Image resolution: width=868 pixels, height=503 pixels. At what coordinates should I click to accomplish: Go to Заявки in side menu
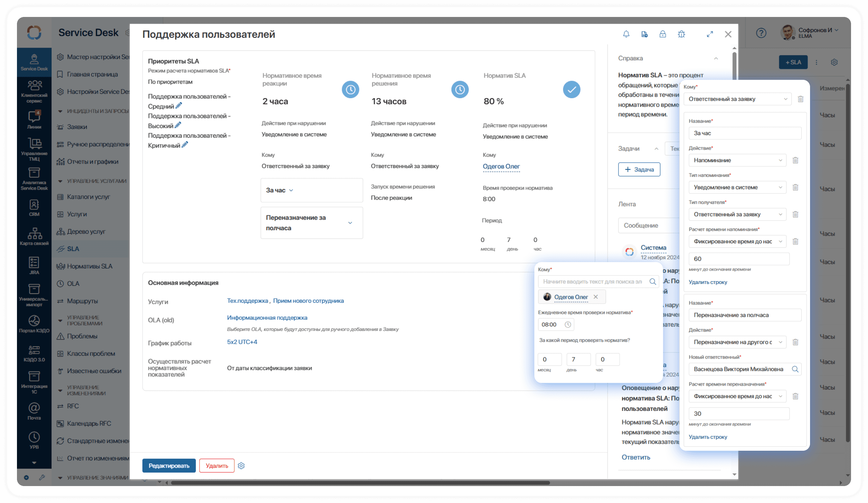pyautogui.click(x=77, y=127)
